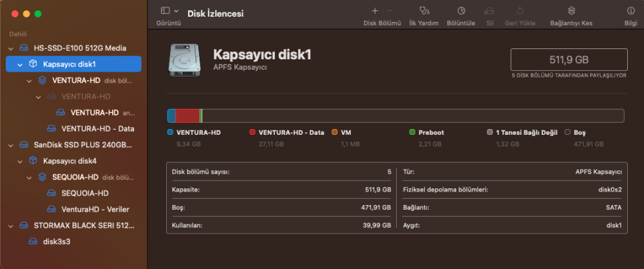The width and height of the screenshot is (644, 269).
Task: Click the Disk İzlencesi window title
Action: 216,14
